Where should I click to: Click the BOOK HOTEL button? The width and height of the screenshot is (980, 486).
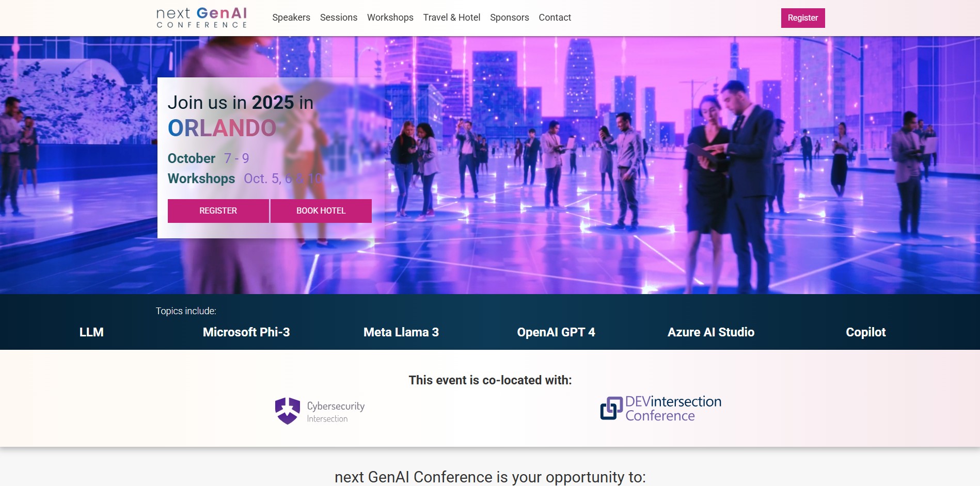[321, 211]
